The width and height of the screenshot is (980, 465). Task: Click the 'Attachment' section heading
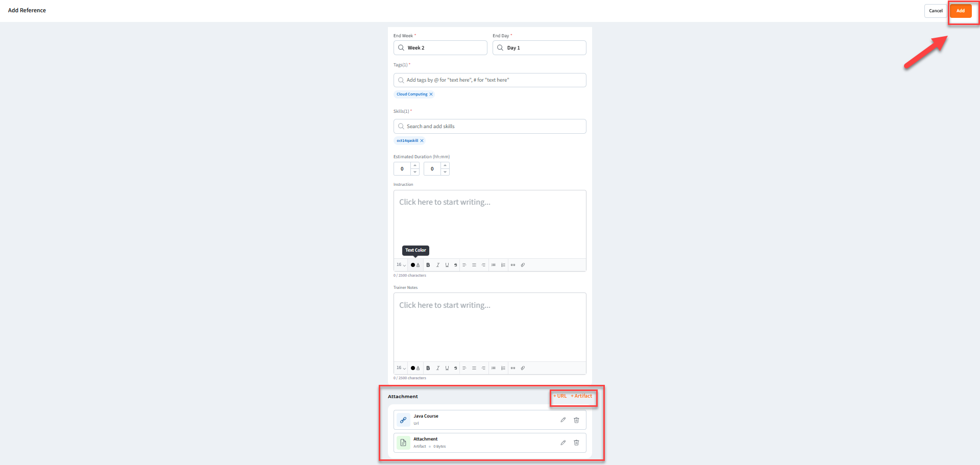tap(403, 397)
